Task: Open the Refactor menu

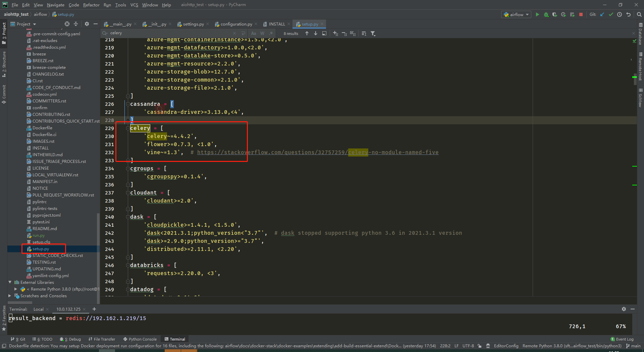Action: (x=91, y=5)
